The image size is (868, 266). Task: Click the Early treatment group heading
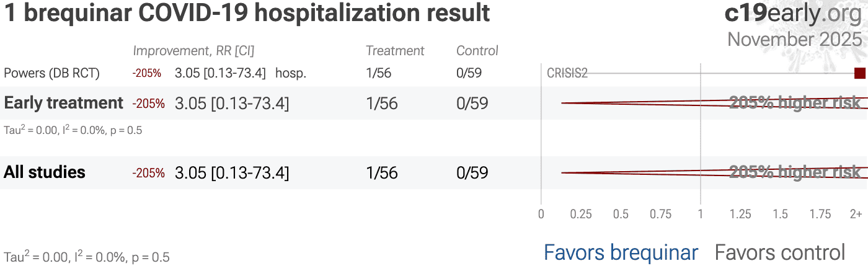pos(63,103)
